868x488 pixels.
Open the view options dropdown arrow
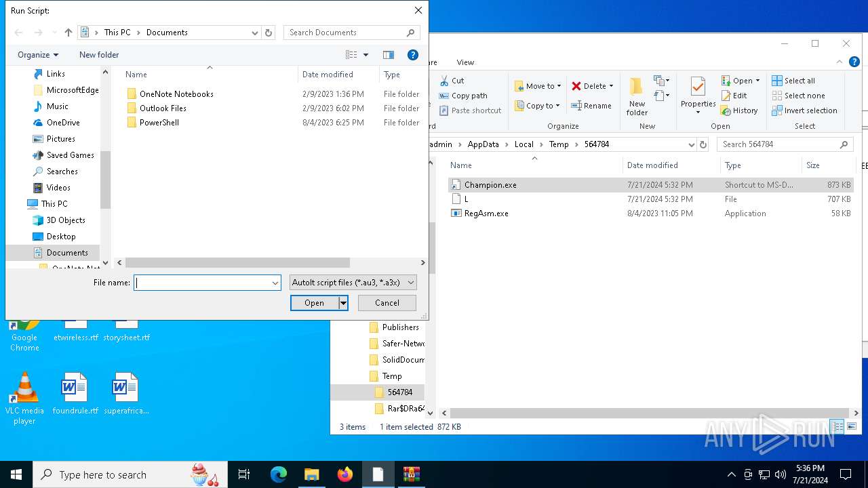366,55
